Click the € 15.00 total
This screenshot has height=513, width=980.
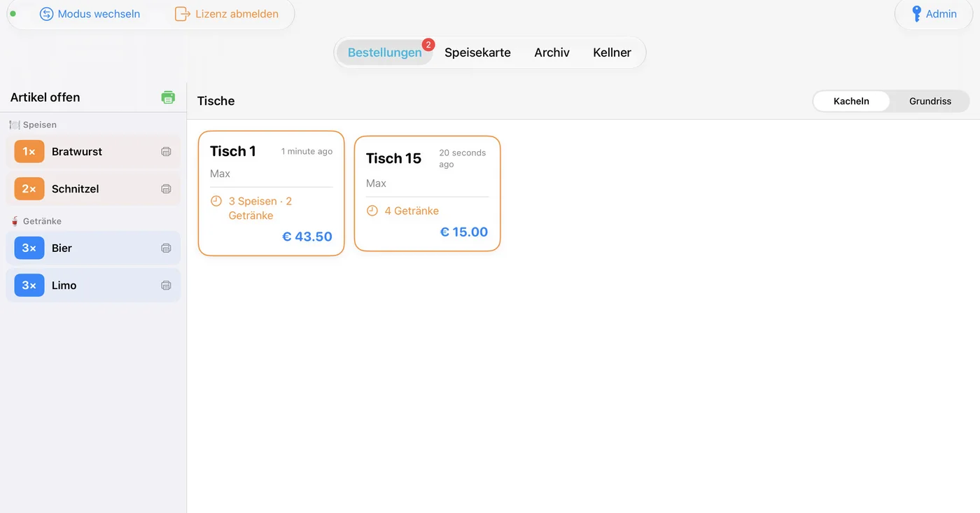click(464, 232)
